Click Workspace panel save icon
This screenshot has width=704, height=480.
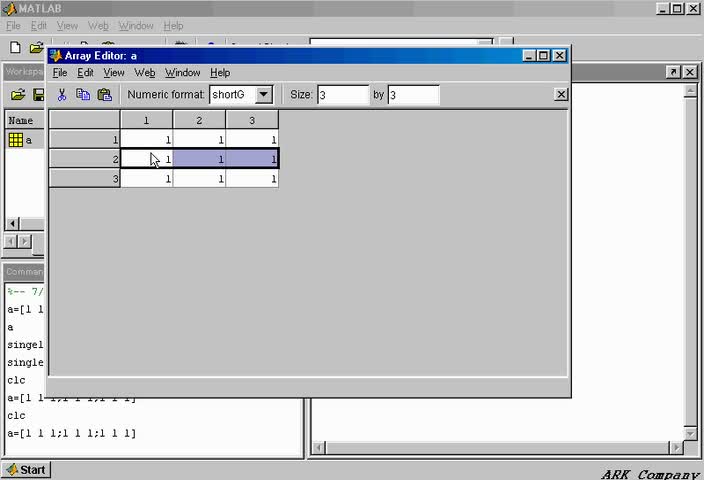39,95
